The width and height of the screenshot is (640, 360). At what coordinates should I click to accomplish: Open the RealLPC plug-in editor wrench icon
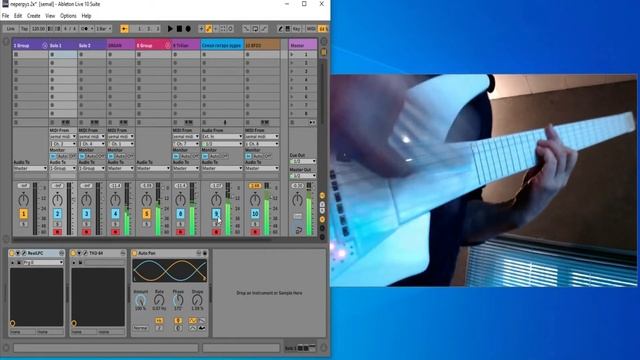tap(24, 253)
